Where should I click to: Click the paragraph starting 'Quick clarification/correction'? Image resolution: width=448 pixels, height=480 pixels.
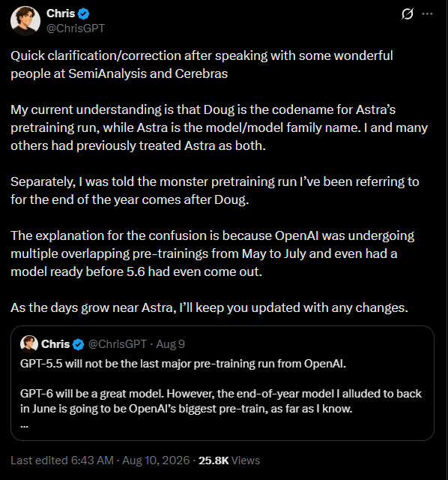202,64
